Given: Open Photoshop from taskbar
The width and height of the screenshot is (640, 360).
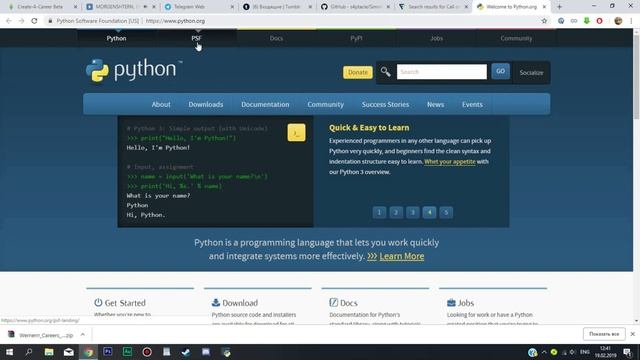Looking at the screenshot, I should tap(108, 351).
